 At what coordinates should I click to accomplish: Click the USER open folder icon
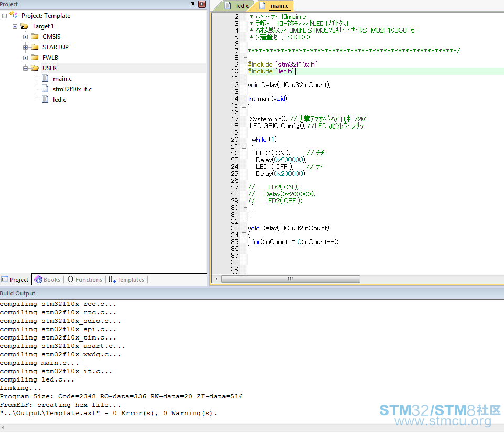(x=35, y=68)
